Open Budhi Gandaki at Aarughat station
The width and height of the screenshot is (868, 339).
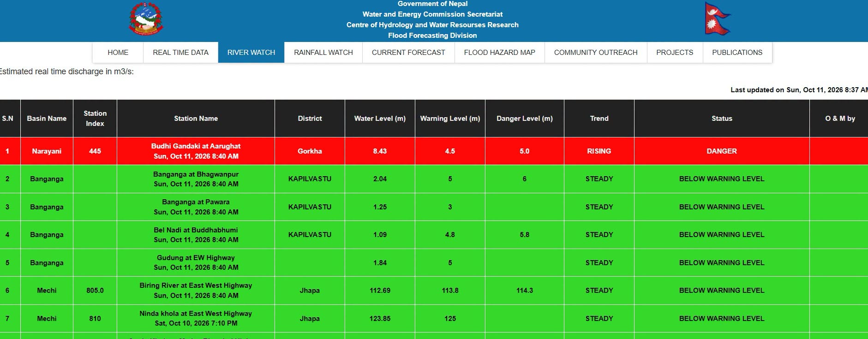[x=196, y=146]
